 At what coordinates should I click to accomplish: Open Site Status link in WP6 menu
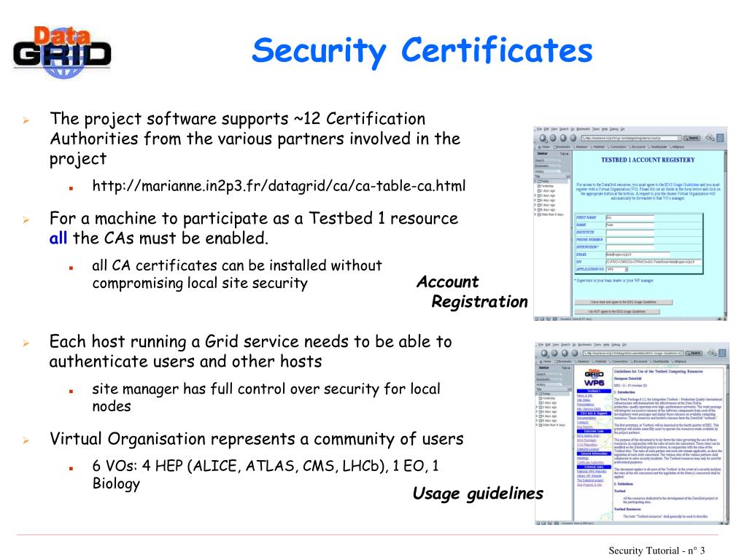pyautogui.click(x=584, y=400)
